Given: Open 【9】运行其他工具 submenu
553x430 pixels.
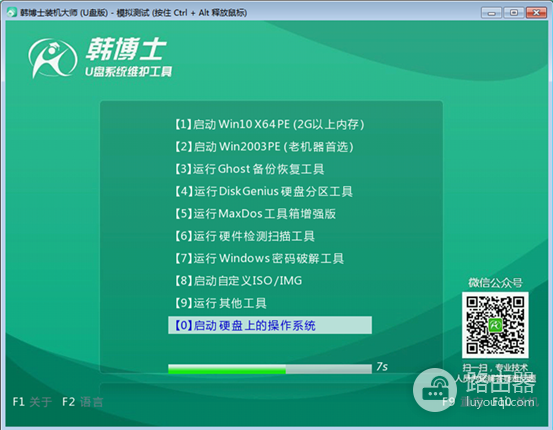Looking at the screenshot, I should click(x=220, y=303).
